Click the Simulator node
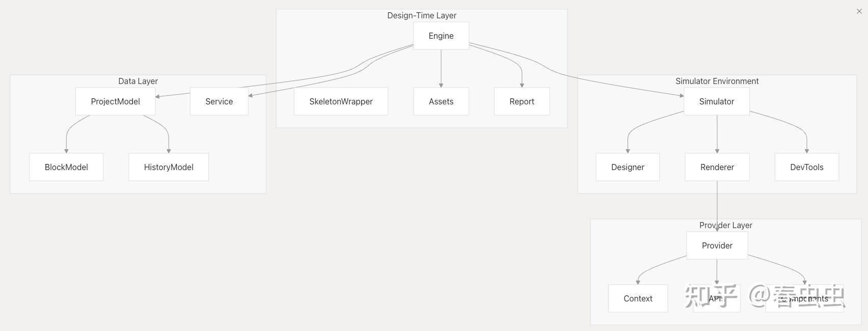The height and width of the screenshot is (331, 868). pyautogui.click(x=716, y=101)
